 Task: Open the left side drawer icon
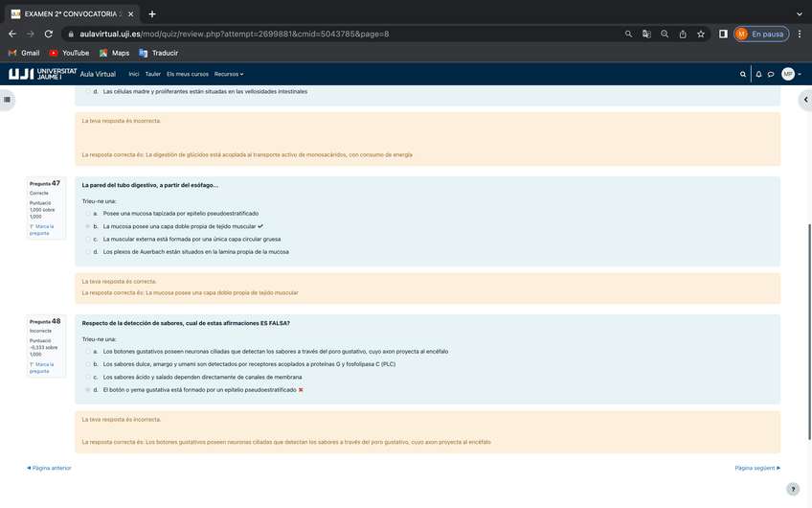pyautogui.click(x=8, y=99)
